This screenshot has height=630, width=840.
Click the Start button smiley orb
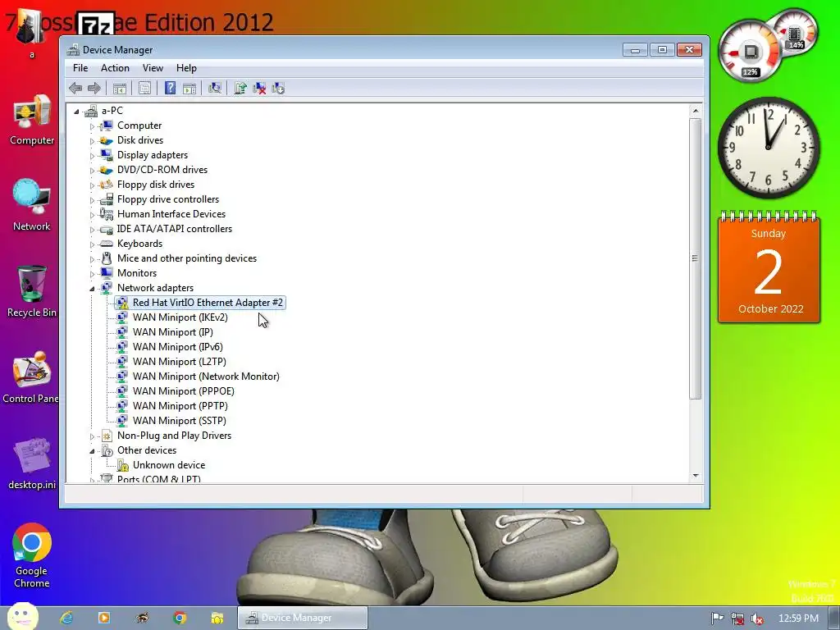[22, 617]
